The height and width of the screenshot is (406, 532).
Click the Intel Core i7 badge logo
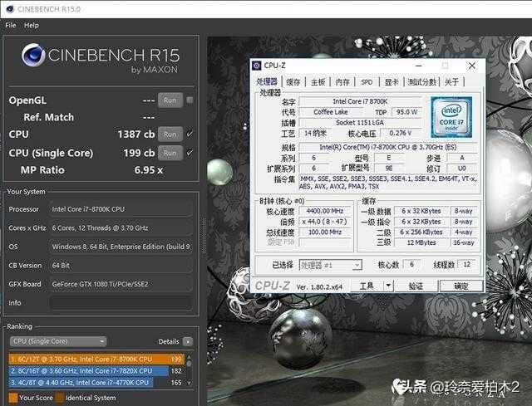coord(451,117)
